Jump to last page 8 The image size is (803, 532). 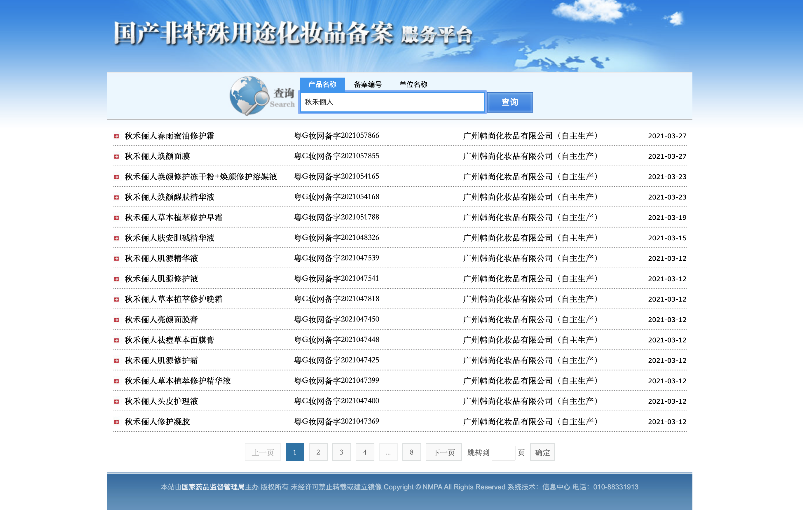point(411,452)
